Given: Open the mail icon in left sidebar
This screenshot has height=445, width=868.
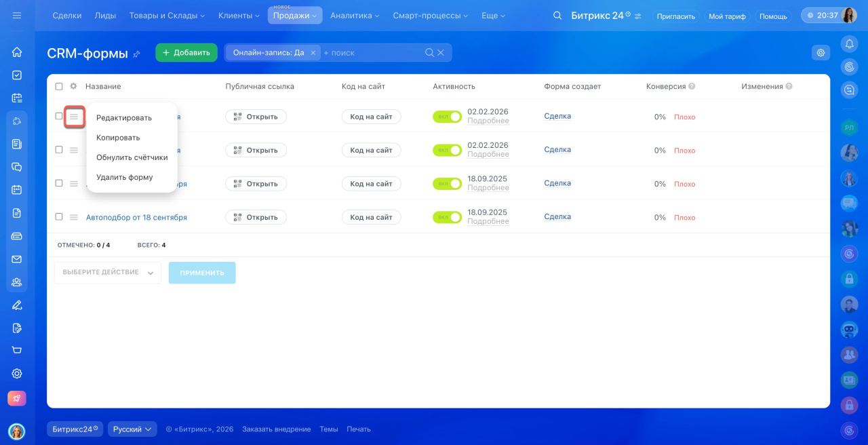Looking at the screenshot, I should coord(17,259).
